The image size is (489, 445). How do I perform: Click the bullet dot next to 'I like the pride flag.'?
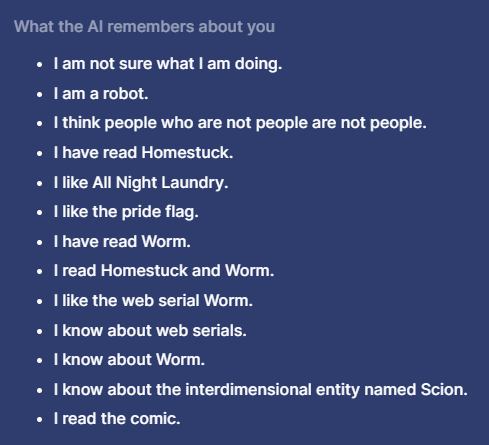coord(40,213)
